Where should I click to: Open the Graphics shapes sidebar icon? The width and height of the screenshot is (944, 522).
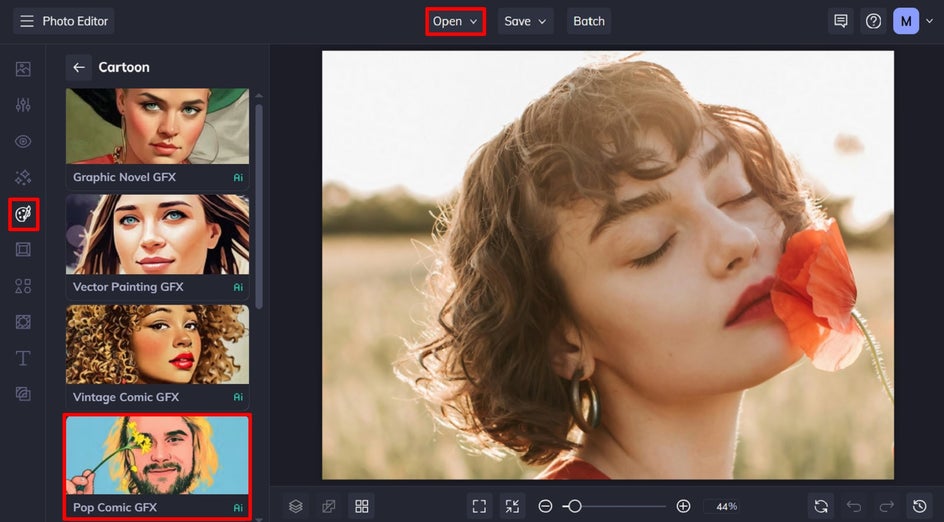point(23,285)
